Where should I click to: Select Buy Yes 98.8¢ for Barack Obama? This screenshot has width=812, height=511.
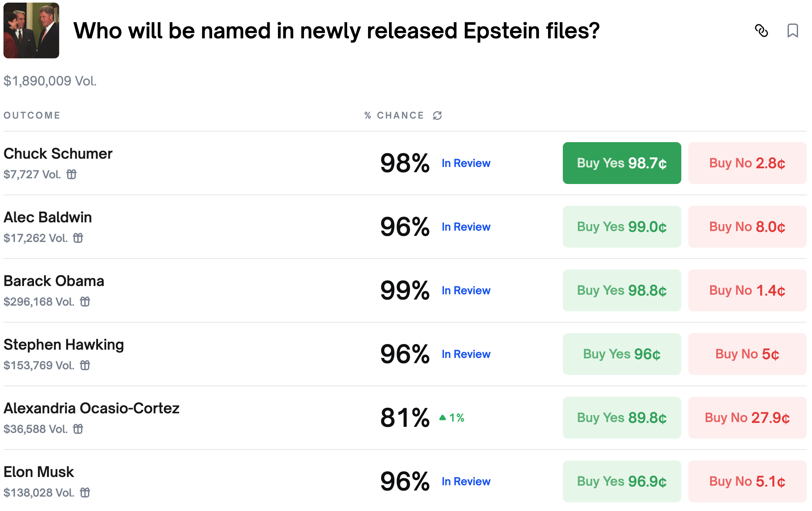tap(622, 290)
